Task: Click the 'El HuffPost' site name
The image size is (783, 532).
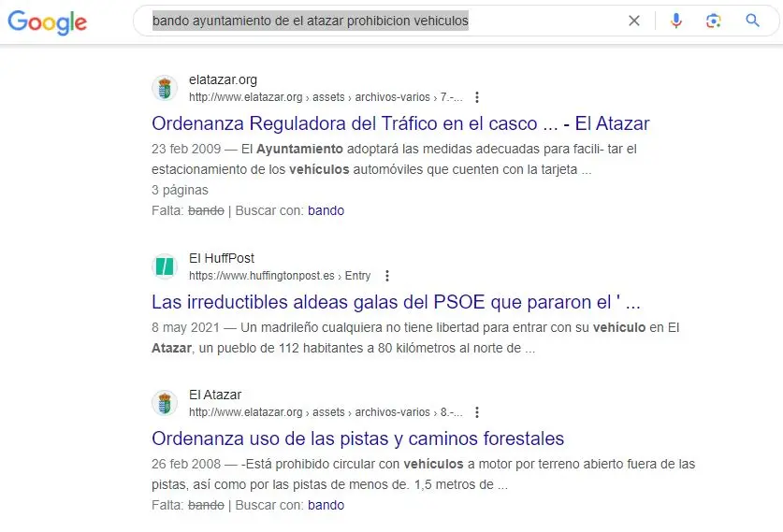Action: pyautogui.click(x=221, y=258)
